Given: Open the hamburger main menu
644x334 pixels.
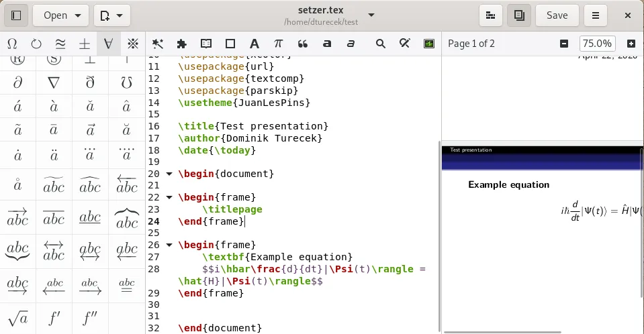Looking at the screenshot, I should click(x=595, y=15).
